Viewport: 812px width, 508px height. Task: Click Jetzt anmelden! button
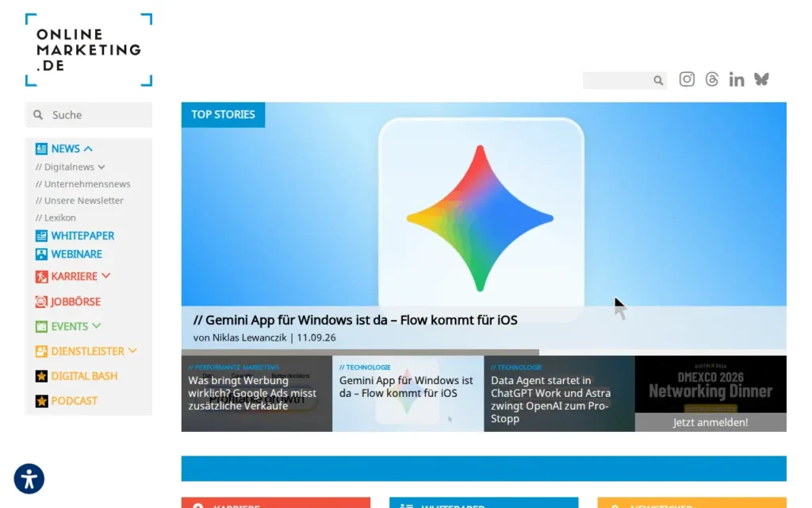[x=710, y=422]
